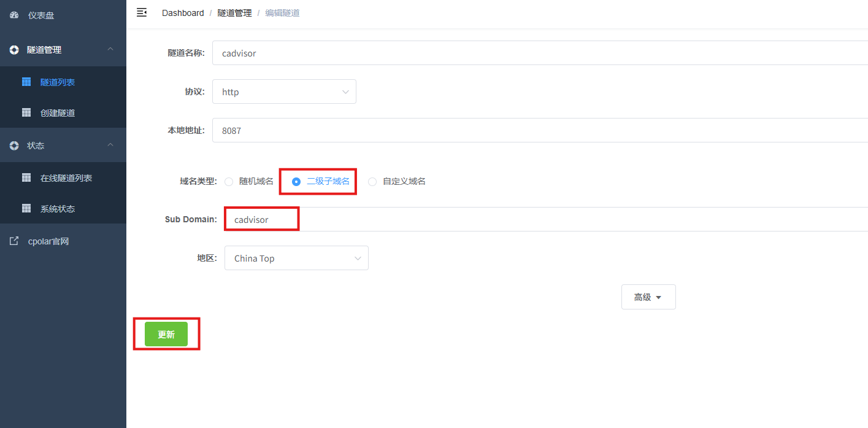
Task: Click the grid icon beside 在线隧道列表
Action: 26,177
